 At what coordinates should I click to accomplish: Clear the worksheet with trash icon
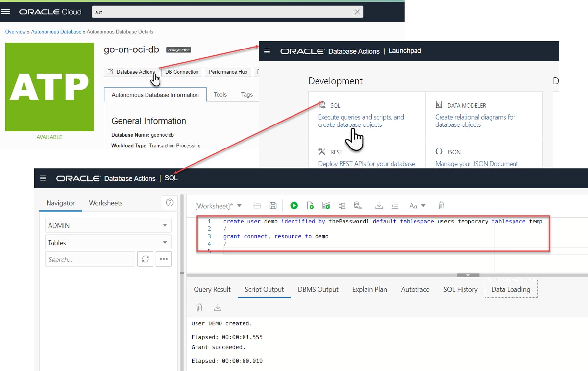click(x=441, y=205)
